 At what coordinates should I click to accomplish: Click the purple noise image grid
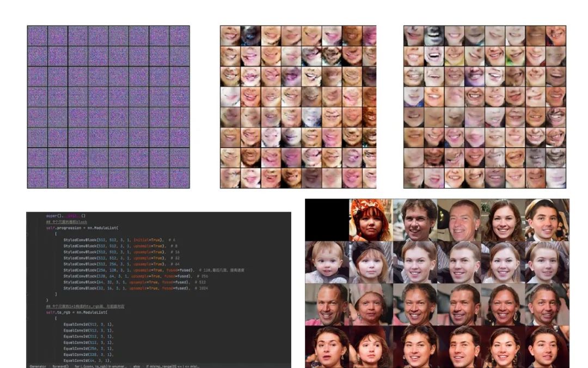[108, 107]
